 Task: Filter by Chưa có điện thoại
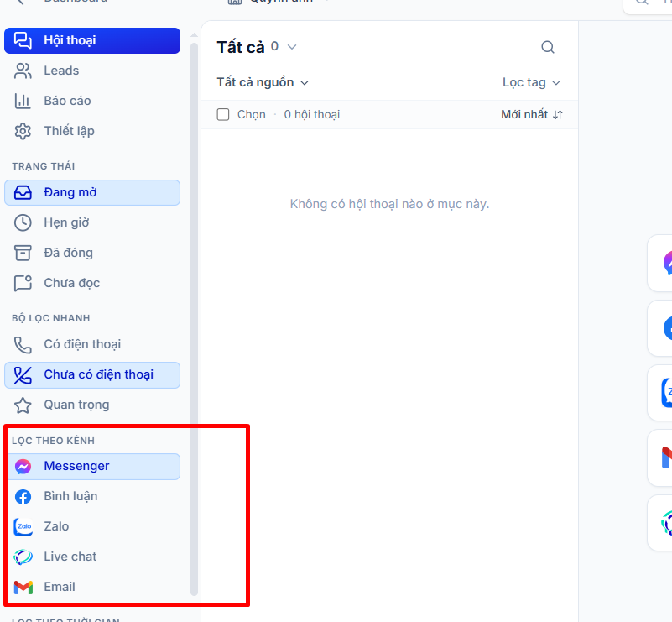[x=92, y=375]
